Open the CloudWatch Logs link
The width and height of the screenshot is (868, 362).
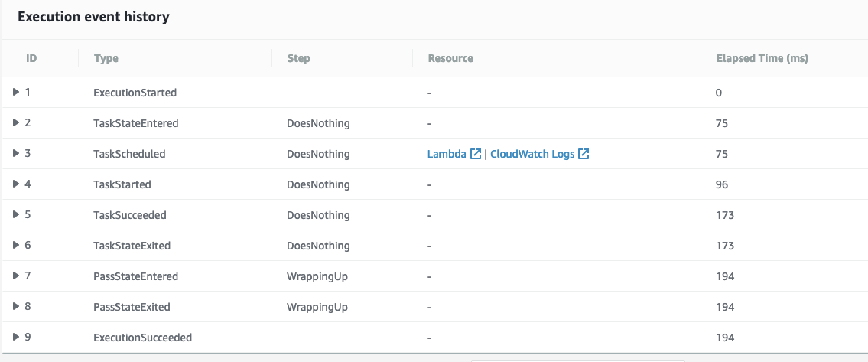[532, 154]
